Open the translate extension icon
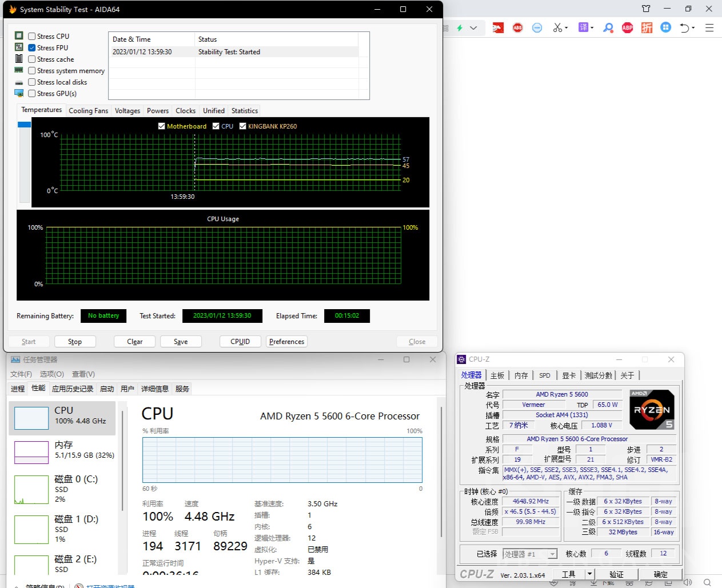The width and height of the screenshot is (722, 588). (583, 27)
